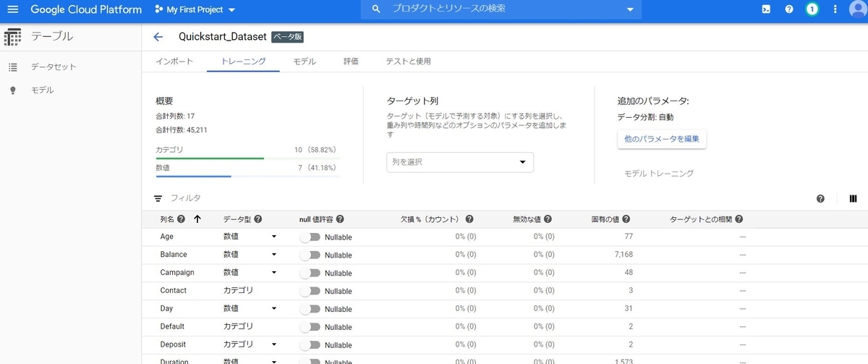Toggle Nullable switch for the Balance row
This screenshot has height=364, width=868.
(x=310, y=255)
